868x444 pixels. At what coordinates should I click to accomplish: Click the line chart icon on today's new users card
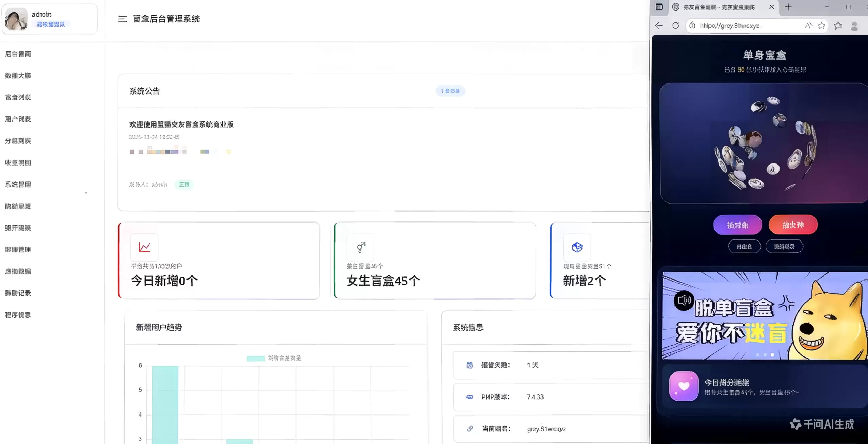pos(144,247)
